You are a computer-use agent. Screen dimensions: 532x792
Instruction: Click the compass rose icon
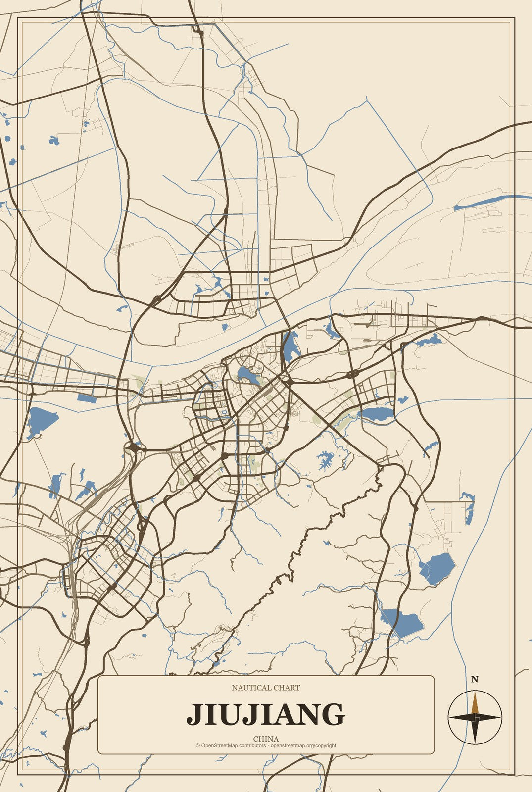[x=475, y=717]
